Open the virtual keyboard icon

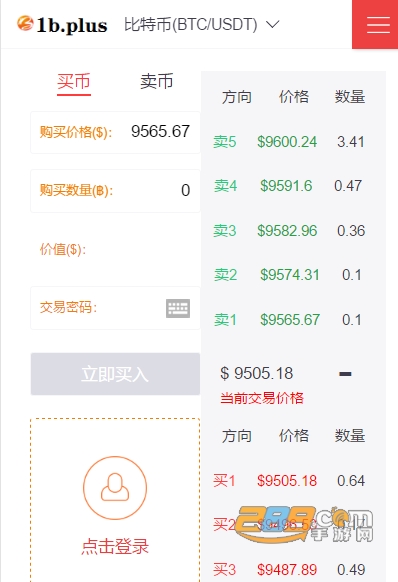[x=178, y=308]
